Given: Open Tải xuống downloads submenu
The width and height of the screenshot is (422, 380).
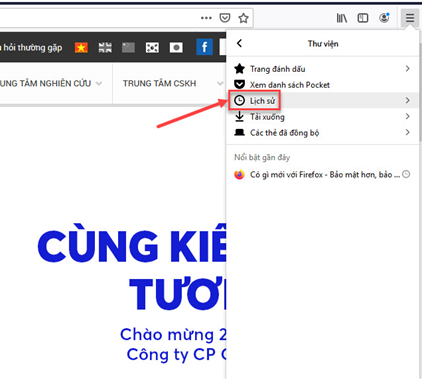Looking at the screenshot, I should (x=322, y=116).
